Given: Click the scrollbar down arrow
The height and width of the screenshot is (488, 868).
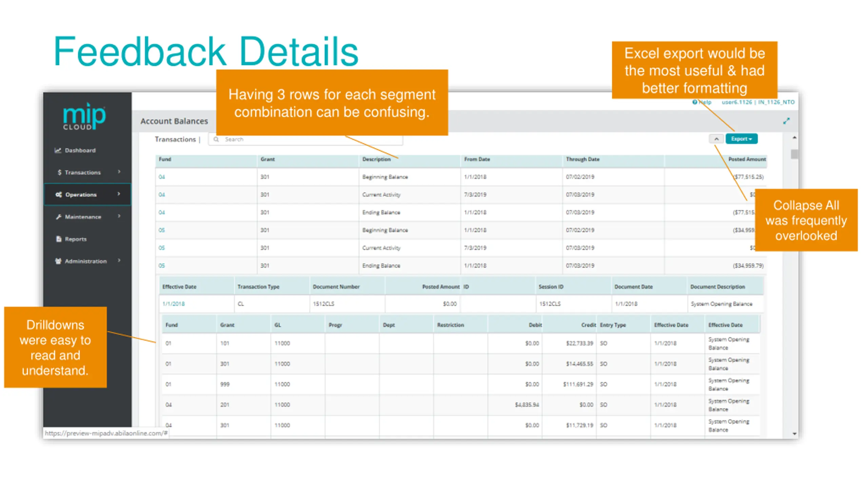Looking at the screenshot, I should coord(794,433).
